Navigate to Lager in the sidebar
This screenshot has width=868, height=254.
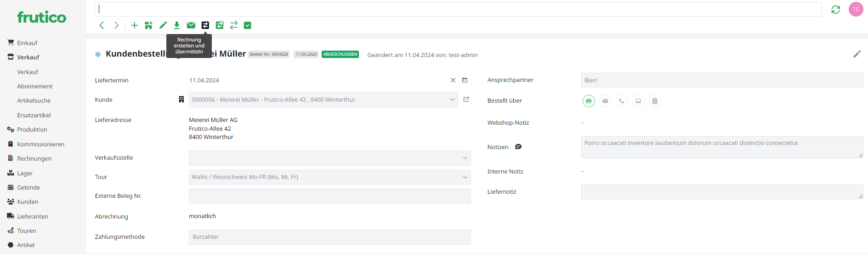[x=25, y=173]
